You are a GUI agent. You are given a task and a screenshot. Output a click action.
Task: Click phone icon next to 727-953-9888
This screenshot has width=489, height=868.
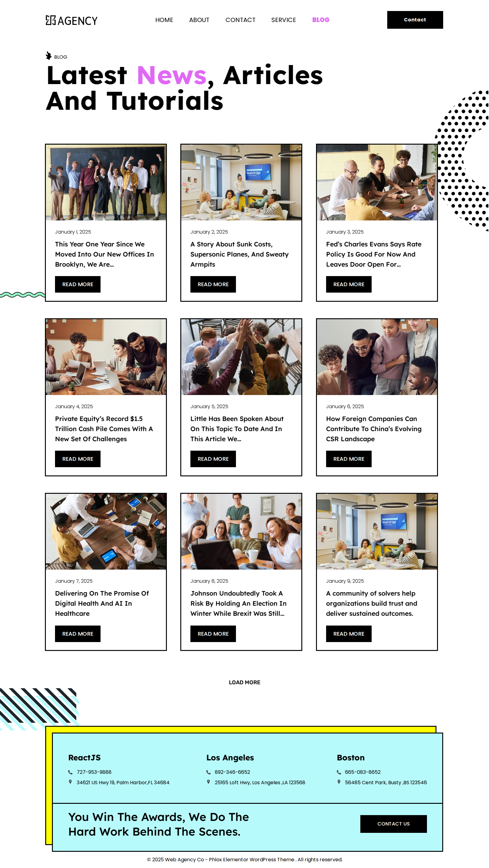point(70,772)
